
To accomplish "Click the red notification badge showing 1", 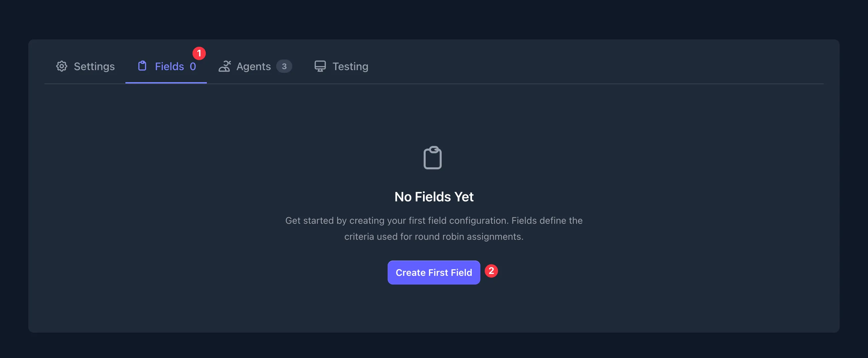I will [x=199, y=53].
